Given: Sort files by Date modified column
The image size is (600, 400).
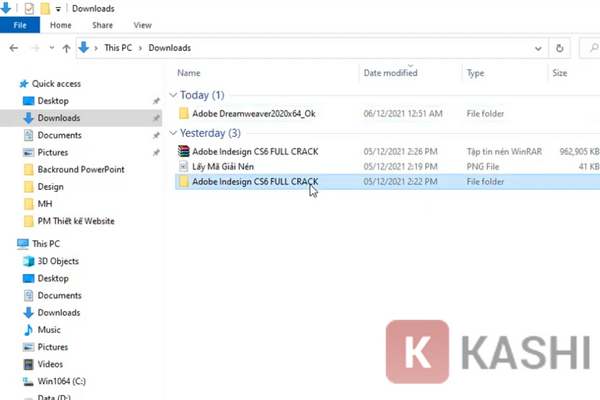Looking at the screenshot, I should tap(390, 73).
